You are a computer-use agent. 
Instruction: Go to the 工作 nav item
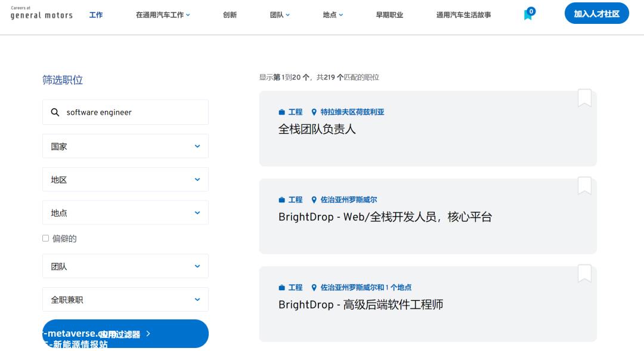(x=96, y=15)
